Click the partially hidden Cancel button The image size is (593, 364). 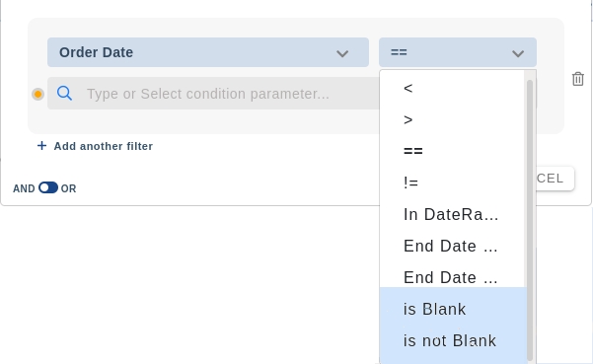[x=555, y=178]
